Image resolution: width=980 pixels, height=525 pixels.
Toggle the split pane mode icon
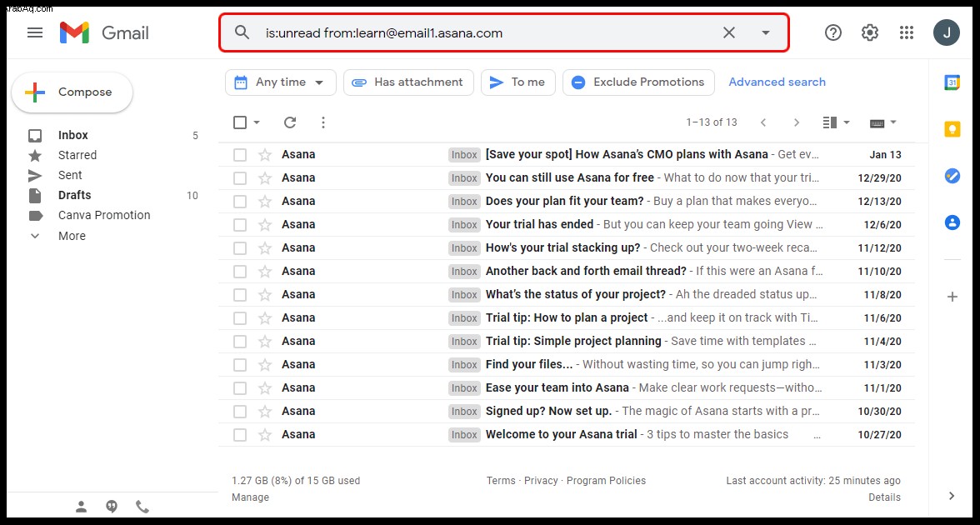point(829,122)
